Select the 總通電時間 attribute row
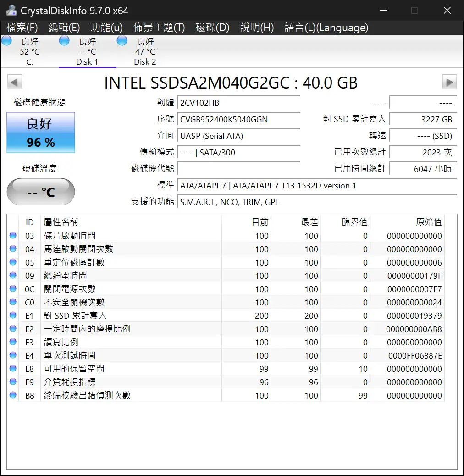The height and width of the screenshot is (476, 464). 226,276
